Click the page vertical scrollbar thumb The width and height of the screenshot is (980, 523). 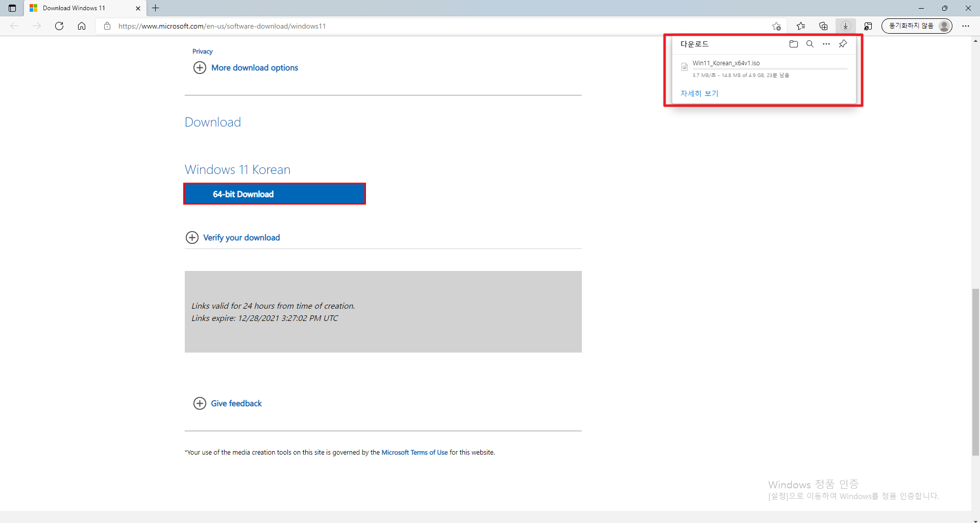(975, 372)
